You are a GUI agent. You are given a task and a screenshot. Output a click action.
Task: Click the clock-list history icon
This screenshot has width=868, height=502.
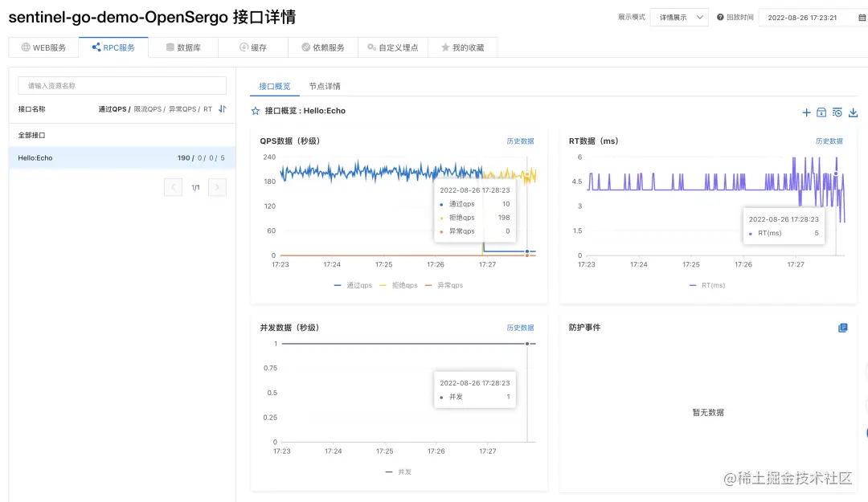click(837, 112)
